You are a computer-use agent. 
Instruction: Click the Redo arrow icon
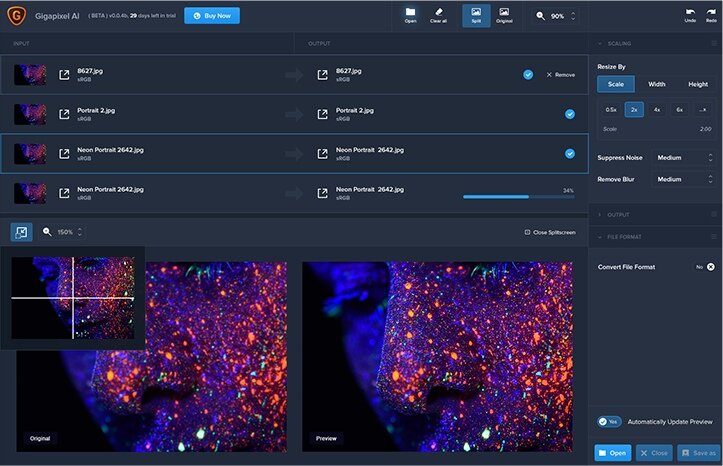(x=711, y=15)
